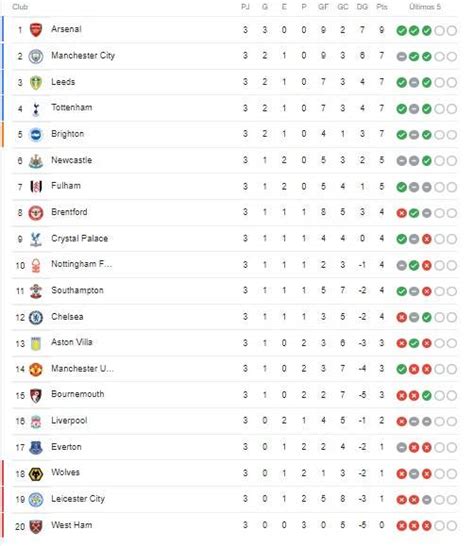Click the Brentford bee badge
Image resolution: width=474 pixels, height=546 pixels.
coord(36,213)
